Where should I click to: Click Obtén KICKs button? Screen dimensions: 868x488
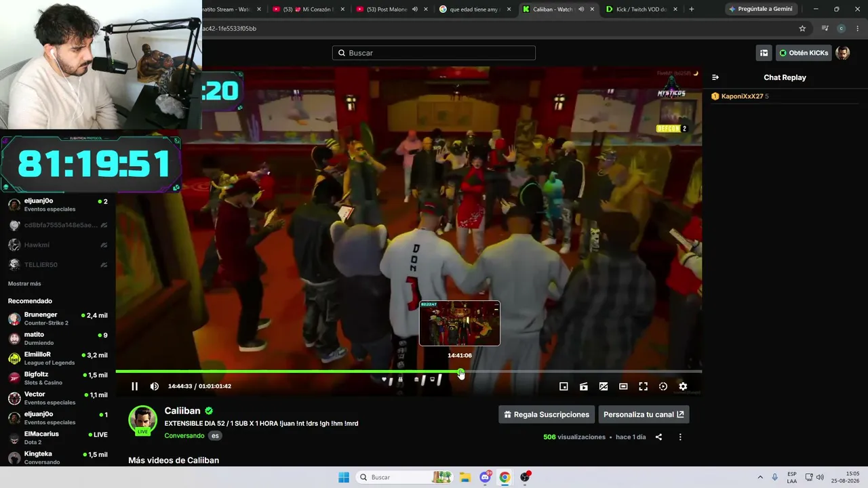[x=804, y=53]
